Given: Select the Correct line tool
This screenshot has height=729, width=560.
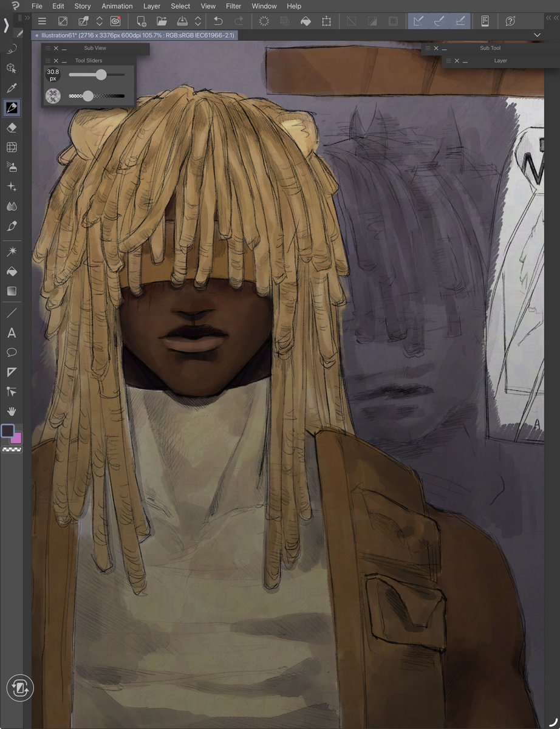Looking at the screenshot, I should [12, 391].
